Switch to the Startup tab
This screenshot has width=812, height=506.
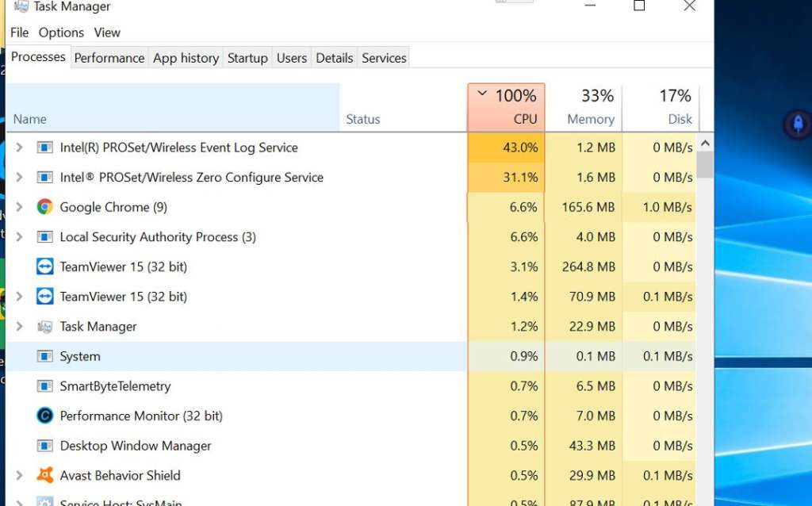[247, 57]
